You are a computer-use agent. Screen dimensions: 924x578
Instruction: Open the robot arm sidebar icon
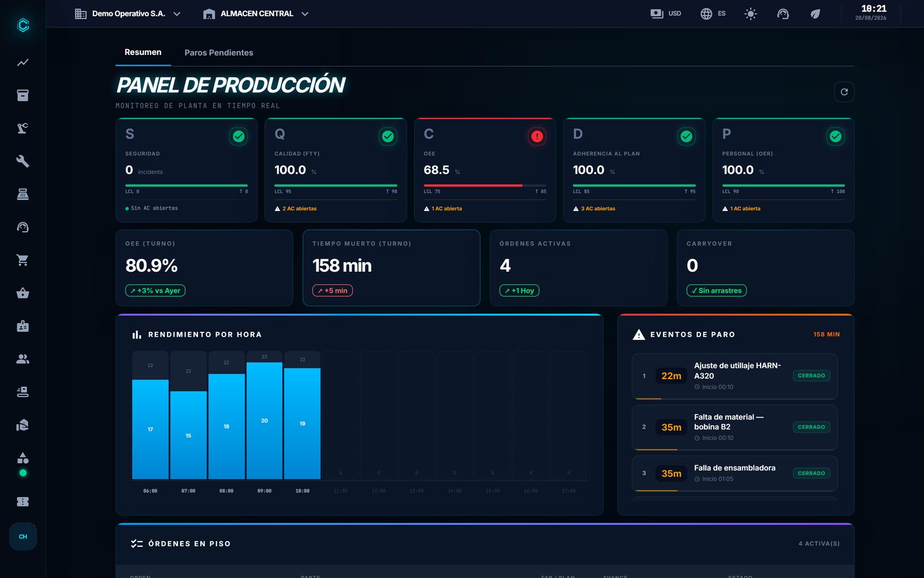[23, 128]
